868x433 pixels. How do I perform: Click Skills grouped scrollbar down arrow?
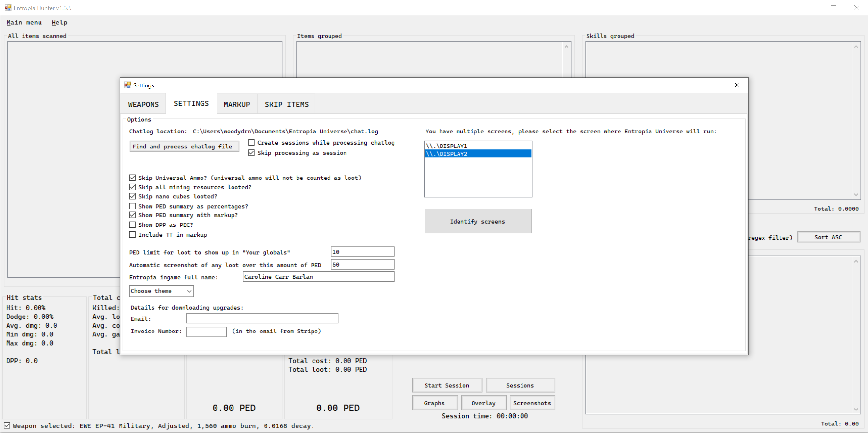[x=856, y=194]
